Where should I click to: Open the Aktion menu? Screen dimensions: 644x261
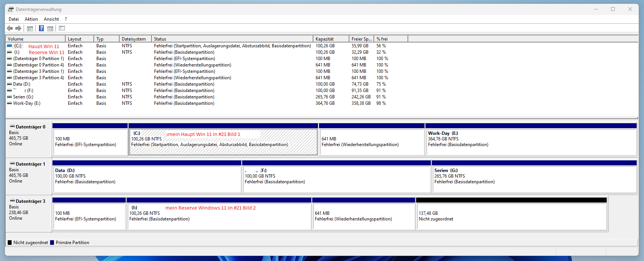[x=31, y=19]
